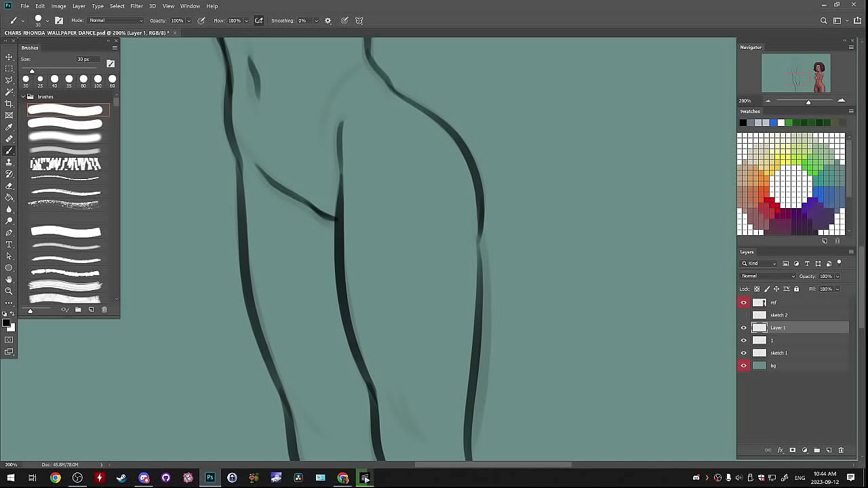Choose the Horizontal Type tool
Image resolution: width=868 pixels, height=488 pixels.
point(9,244)
